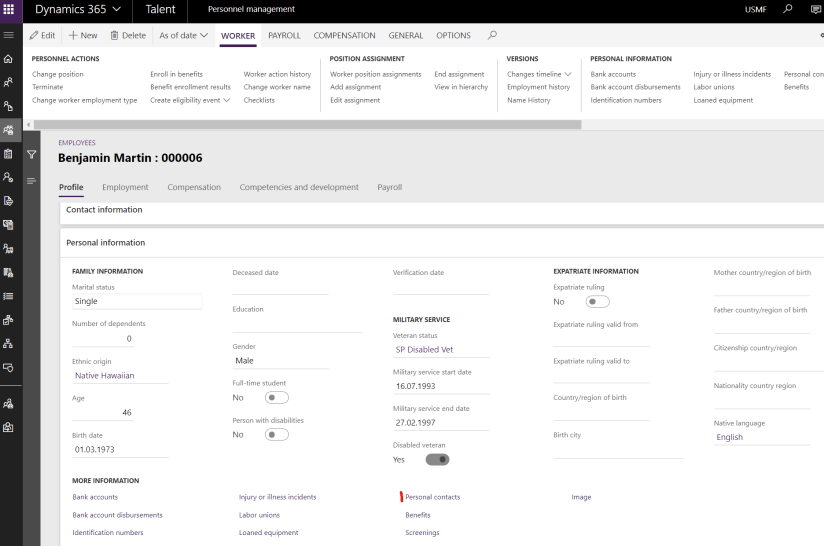
Task: Click the ribbon search magnifier icon
Action: tap(492, 35)
